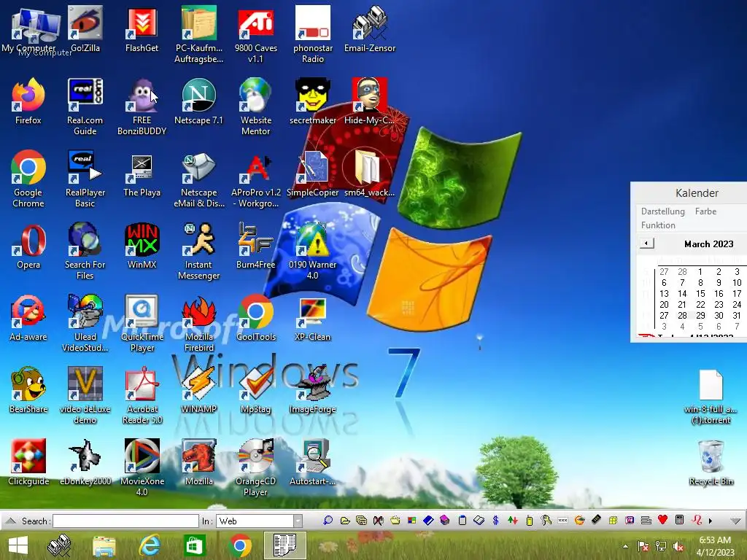
Task: Open the Farbe menu in Kalender
Action: 705,211
